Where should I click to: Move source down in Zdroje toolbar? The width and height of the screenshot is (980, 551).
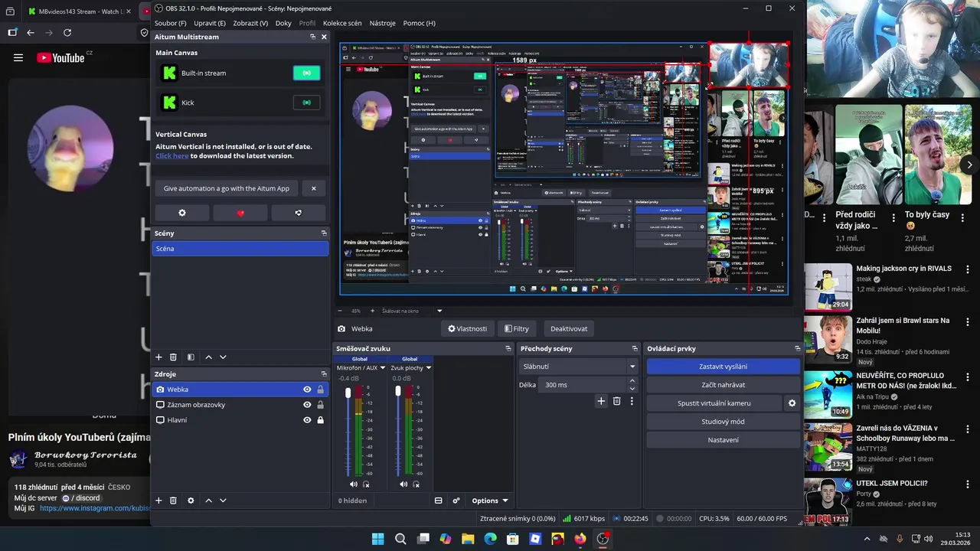[223, 500]
